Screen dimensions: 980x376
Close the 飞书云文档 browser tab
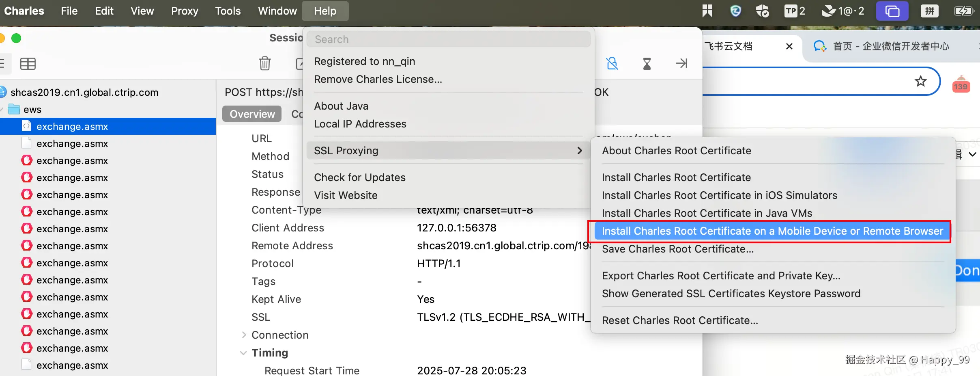click(x=789, y=46)
